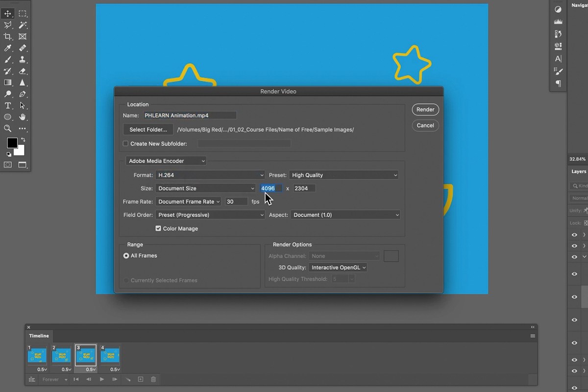Viewport: 588px width, 392px height.
Task: Click the Name field PHLEARN Animation.mp4
Action: [x=190, y=116]
